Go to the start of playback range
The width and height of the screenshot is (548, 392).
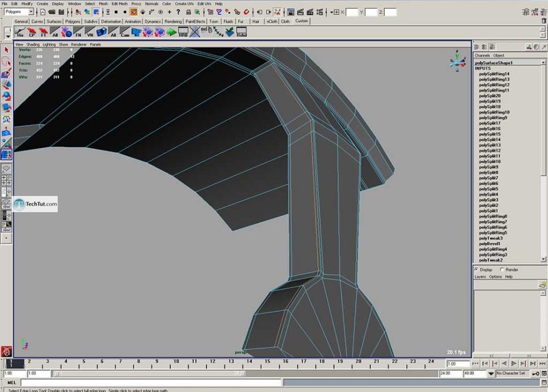point(475,364)
